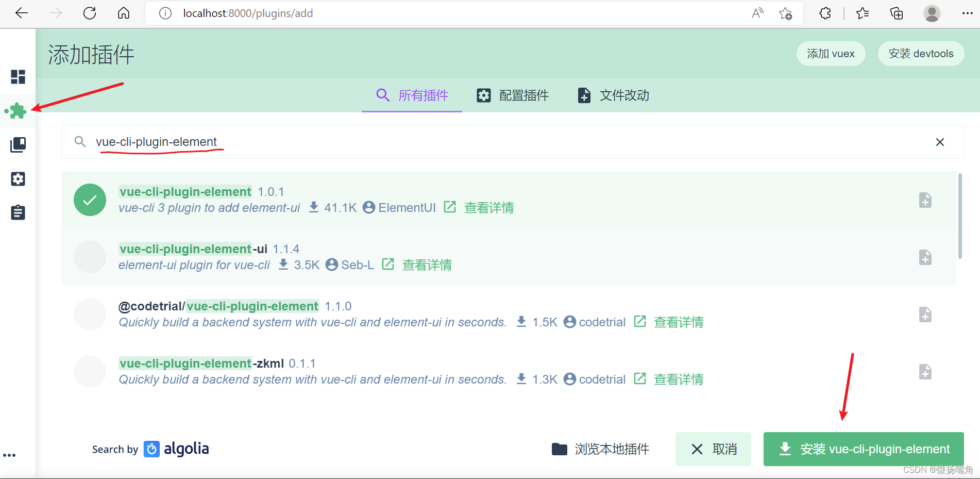Open project tasks via the clipboard icon
980x479 pixels.
click(18, 212)
